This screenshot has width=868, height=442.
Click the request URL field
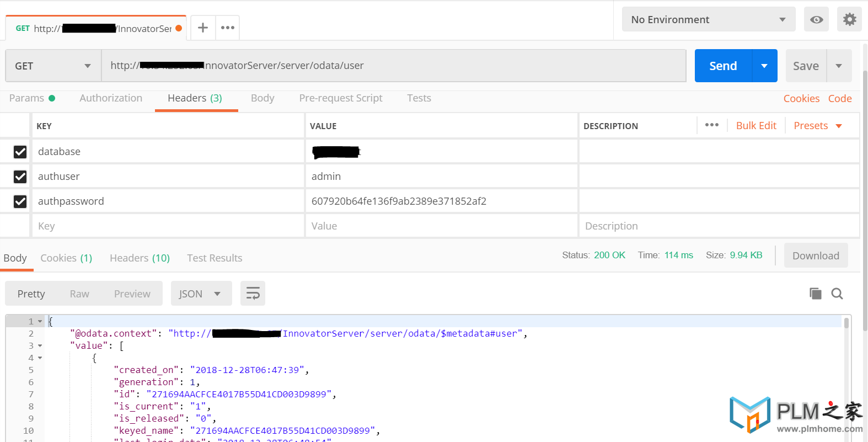pos(394,66)
